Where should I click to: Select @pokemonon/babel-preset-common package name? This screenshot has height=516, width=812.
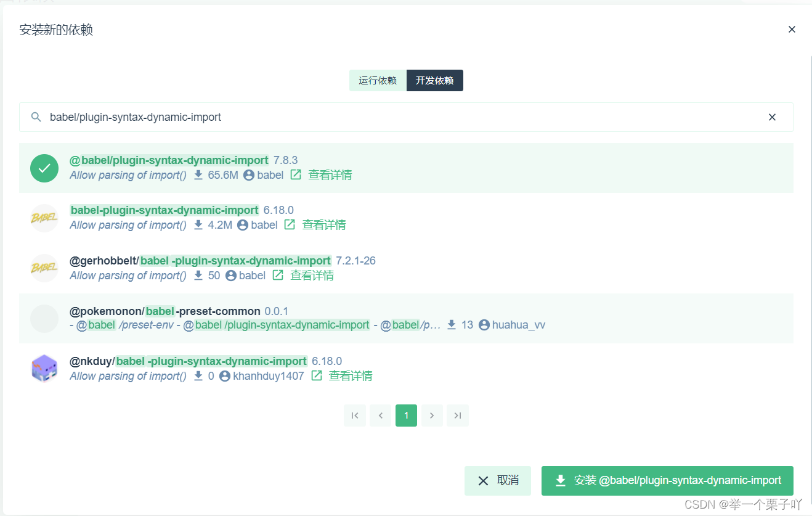[164, 311]
